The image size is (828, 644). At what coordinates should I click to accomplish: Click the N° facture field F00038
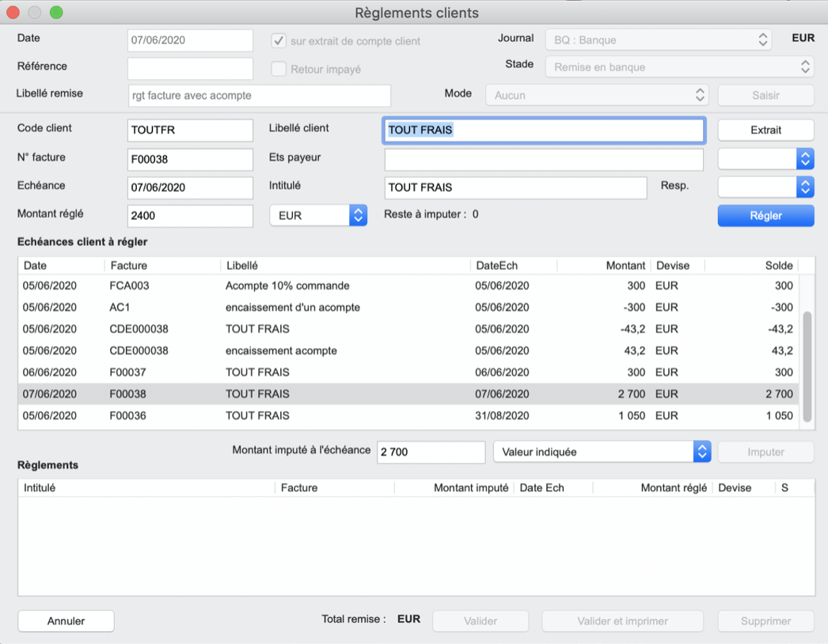(190, 159)
